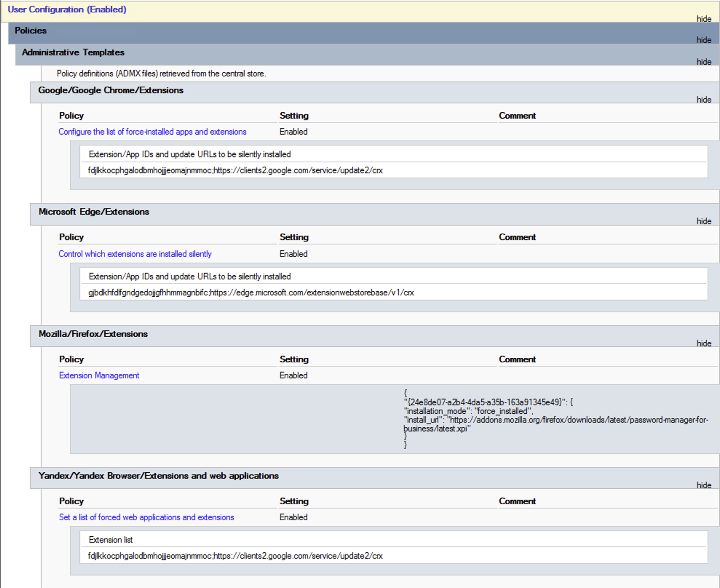Select the Edge extension webstore URL row
Screen dimensions: 720x588
tap(394, 293)
